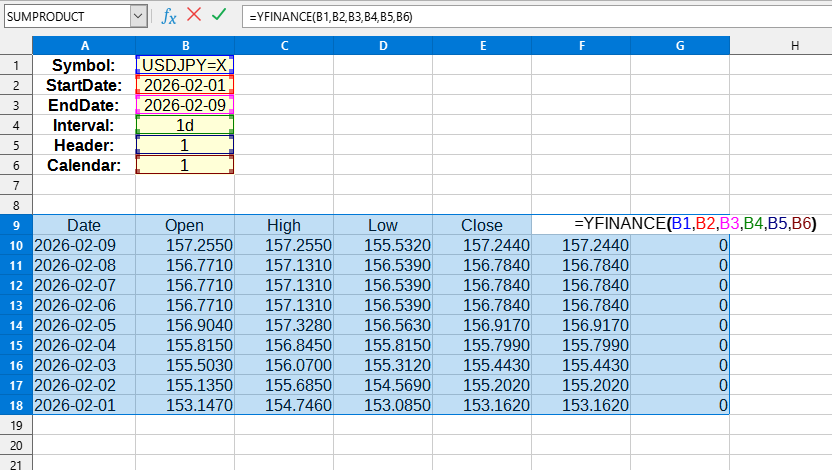Accept formula with green checkmark
The height and width of the screenshot is (470, 832).
click(219, 15)
